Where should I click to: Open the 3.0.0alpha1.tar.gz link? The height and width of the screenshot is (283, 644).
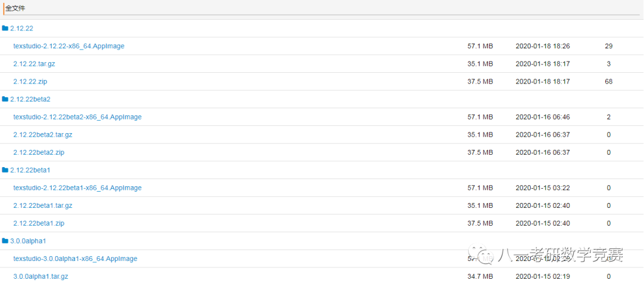pos(41,276)
